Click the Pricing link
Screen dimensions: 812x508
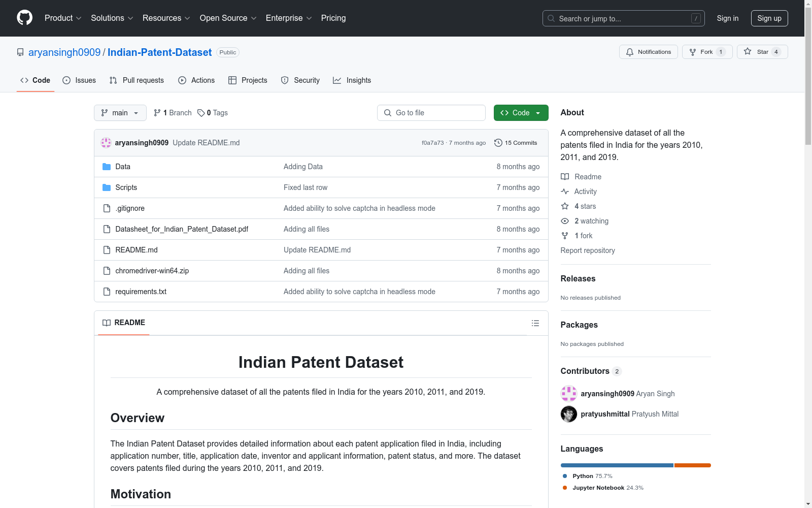pyautogui.click(x=333, y=18)
